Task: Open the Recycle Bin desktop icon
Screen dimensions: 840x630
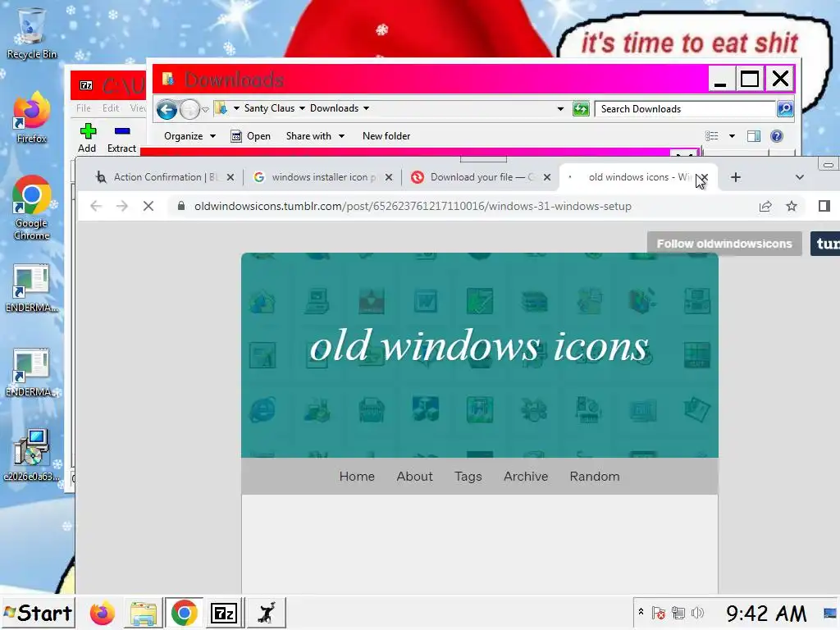Action: click(x=31, y=33)
